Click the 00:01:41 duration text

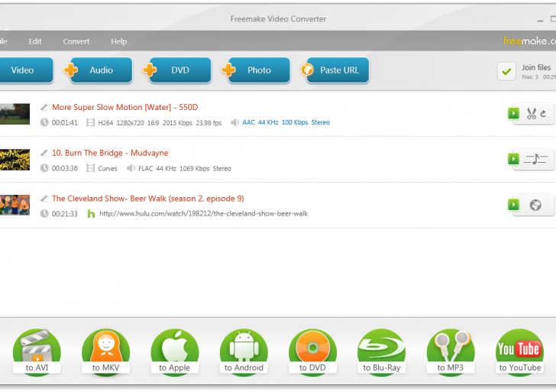[64, 123]
